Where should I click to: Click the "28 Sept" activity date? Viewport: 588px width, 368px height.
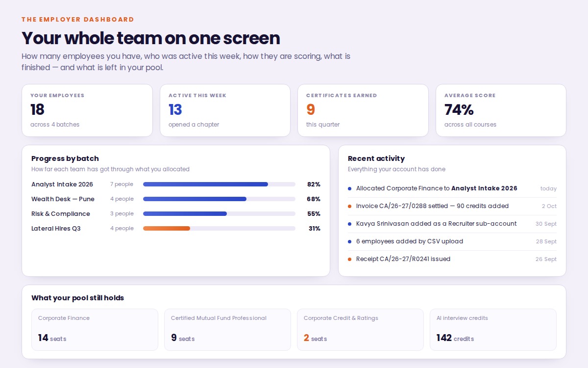point(546,241)
